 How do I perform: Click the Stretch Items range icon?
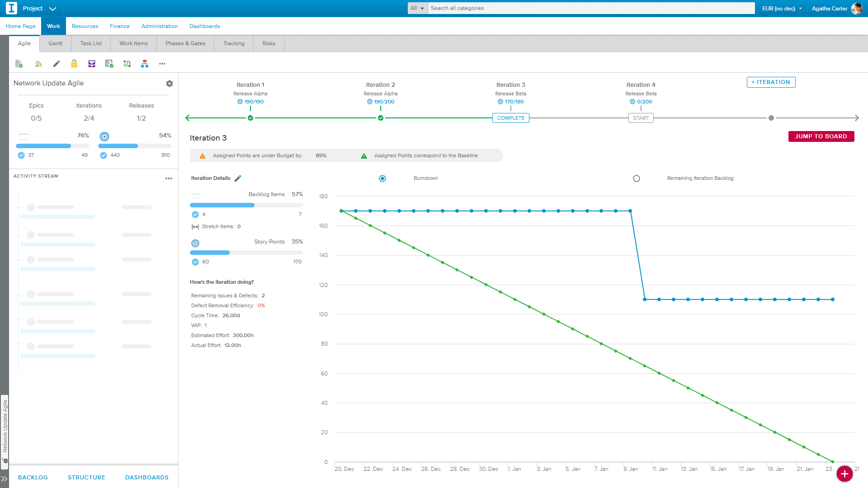coord(195,227)
